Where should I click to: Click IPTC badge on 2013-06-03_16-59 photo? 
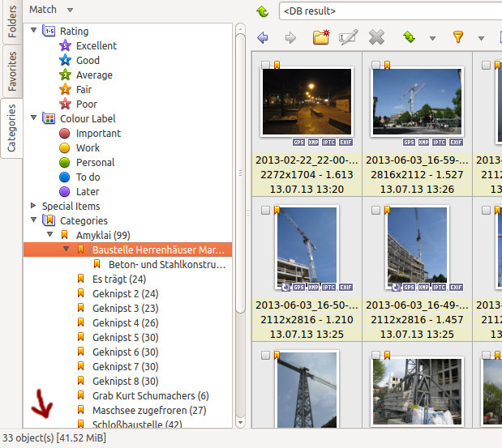[x=439, y=143]
